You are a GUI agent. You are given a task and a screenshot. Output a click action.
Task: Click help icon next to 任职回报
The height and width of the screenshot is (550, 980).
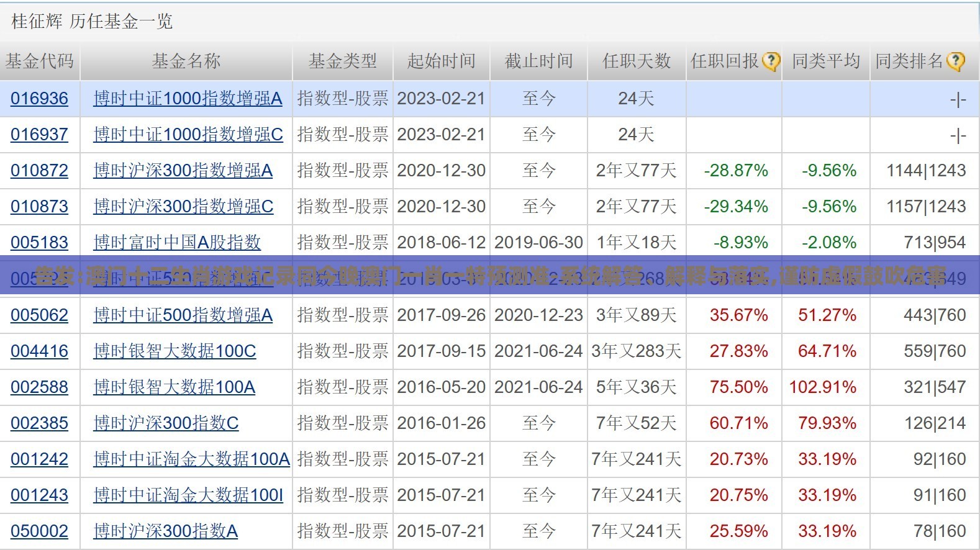click(x=771, y=61)
